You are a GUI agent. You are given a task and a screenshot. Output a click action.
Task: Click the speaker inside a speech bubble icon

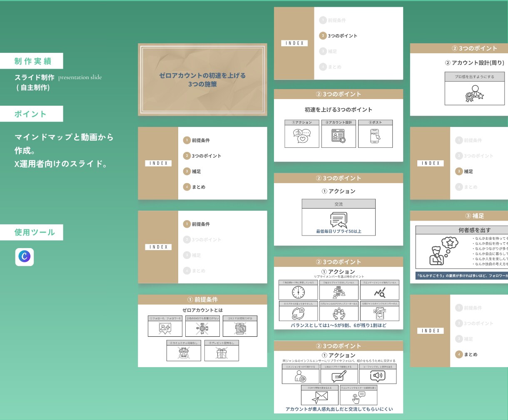(378, 376)
